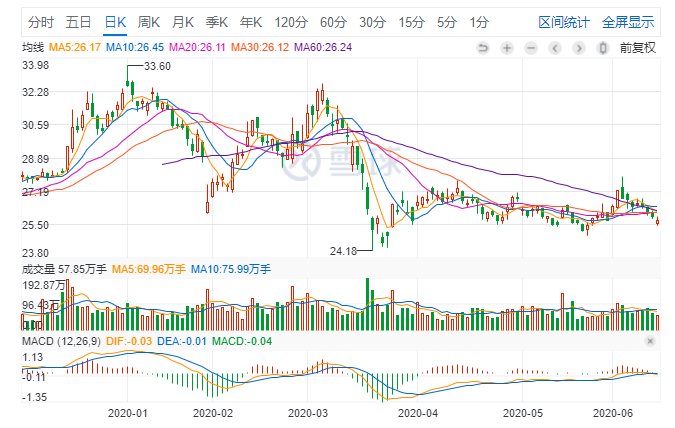The width and height of the screenshot is (675, 428).
Task: Open the 季K quarterly chart
Action: [x=217, y=22]
